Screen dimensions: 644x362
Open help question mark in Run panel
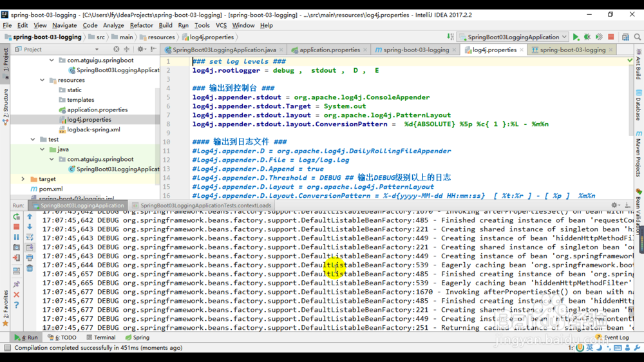(17, 305)
